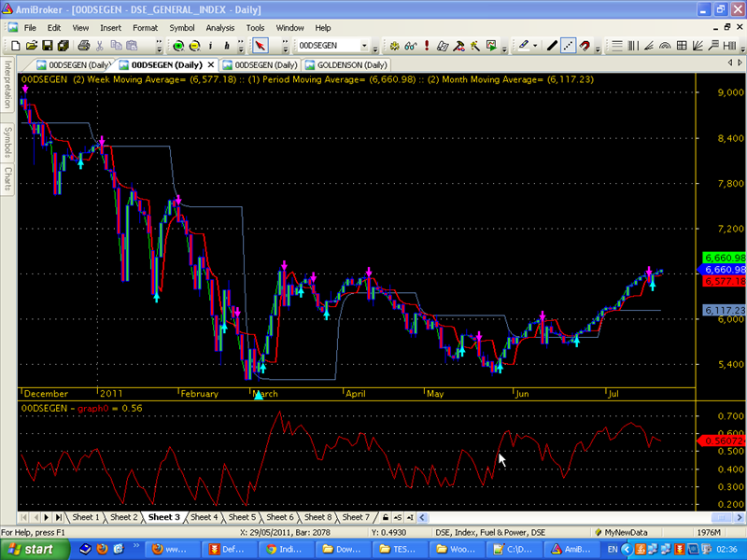The width and height of the screenshot is (747, 560).
Task: Click the glasses explore icon
Action: point(410,46)
